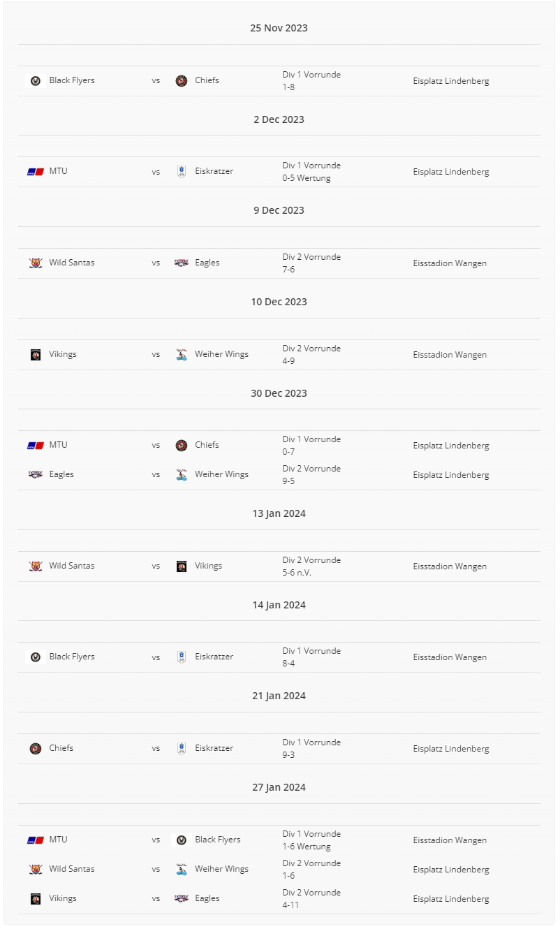This screenshot has width=560, height=929.
Task: Open the 4-11 Vikings vs Eagles result
Action: 290,905
